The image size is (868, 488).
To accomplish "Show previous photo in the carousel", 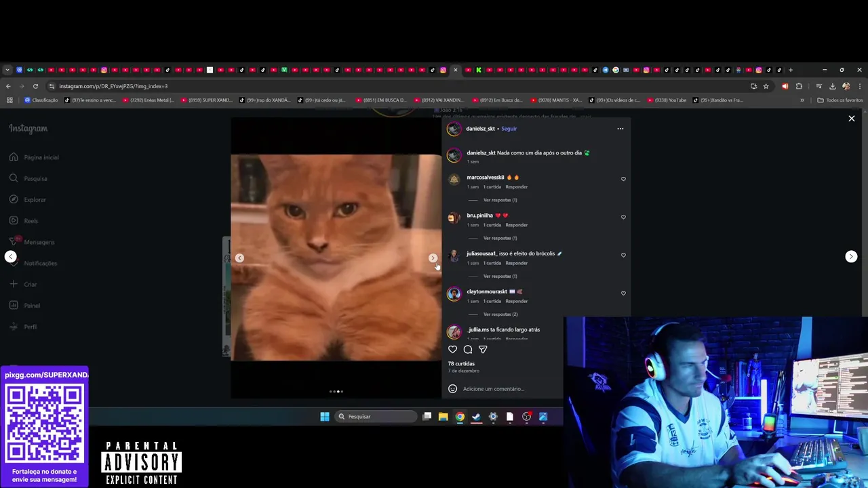I will 239,258.
